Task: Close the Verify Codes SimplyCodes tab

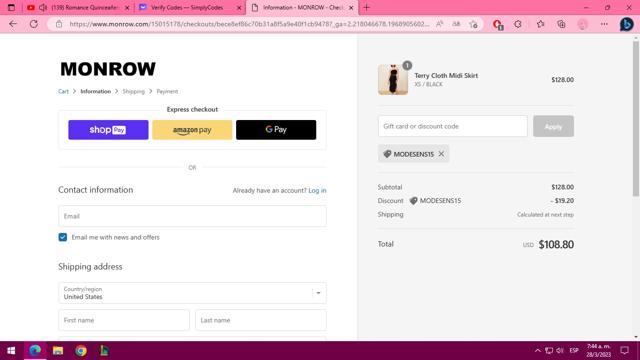Action: pyautogui.click(x=239, y=8)
